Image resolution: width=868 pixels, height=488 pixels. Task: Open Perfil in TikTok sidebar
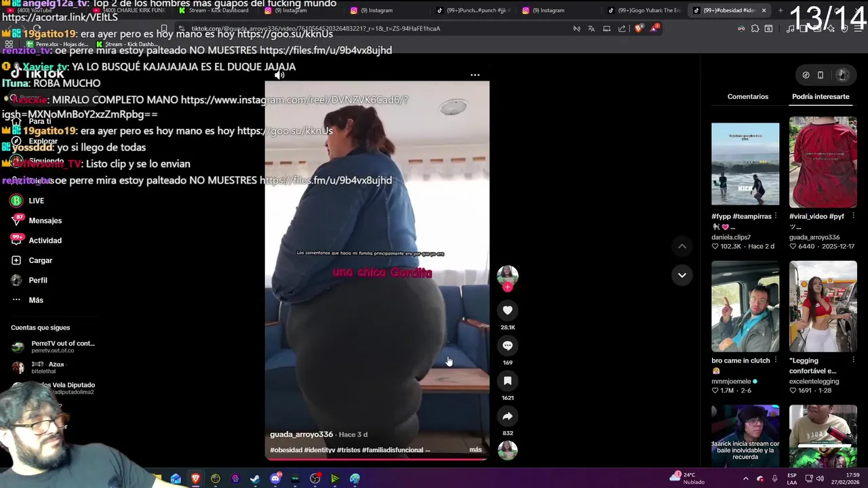[x=29, y=280]
